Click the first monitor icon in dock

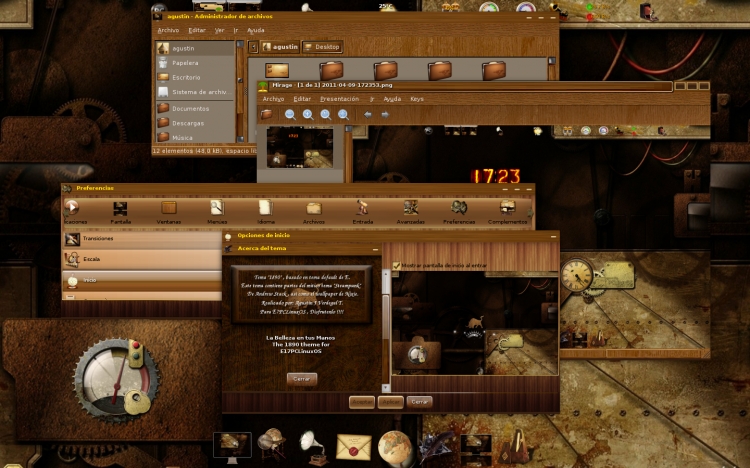click(x=232, y=447)
